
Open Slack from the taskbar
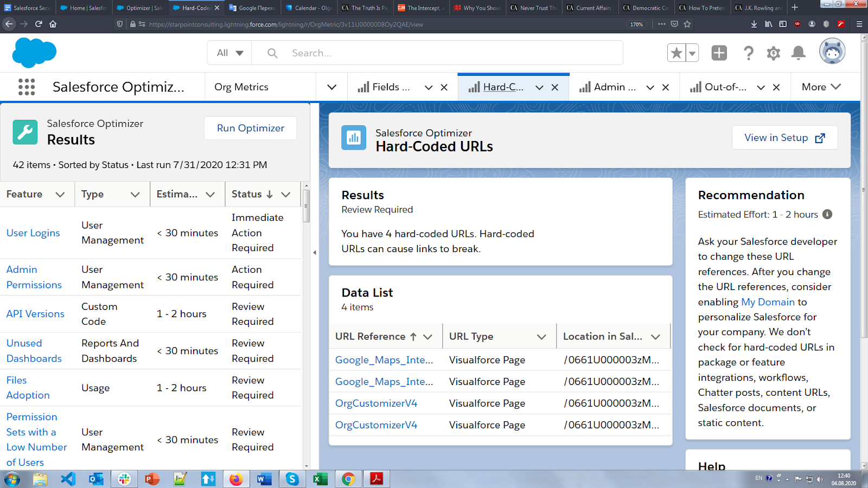click(x=124, y=479)
